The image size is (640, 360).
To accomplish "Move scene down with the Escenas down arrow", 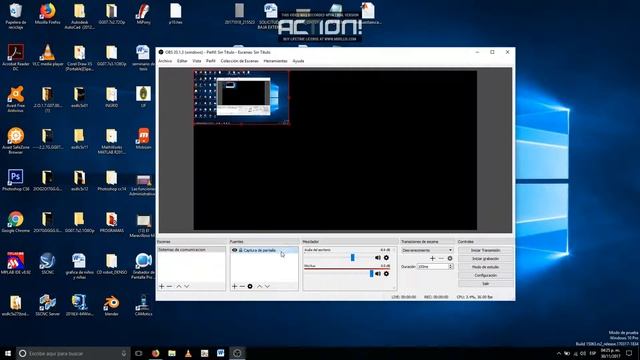I will (187, 287).
